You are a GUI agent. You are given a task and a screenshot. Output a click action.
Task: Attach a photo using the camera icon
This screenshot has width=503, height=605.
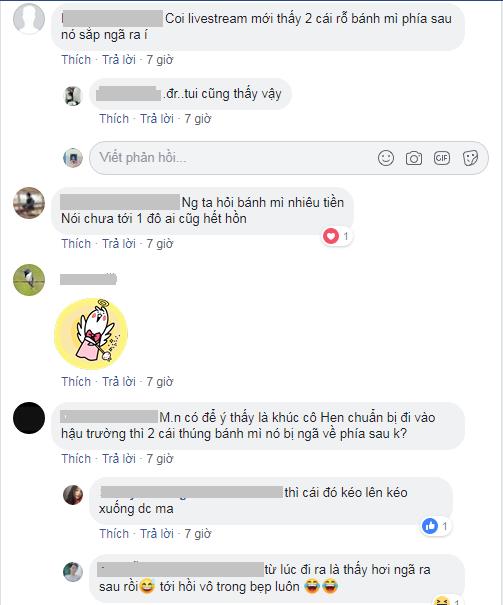click(414, 158)
